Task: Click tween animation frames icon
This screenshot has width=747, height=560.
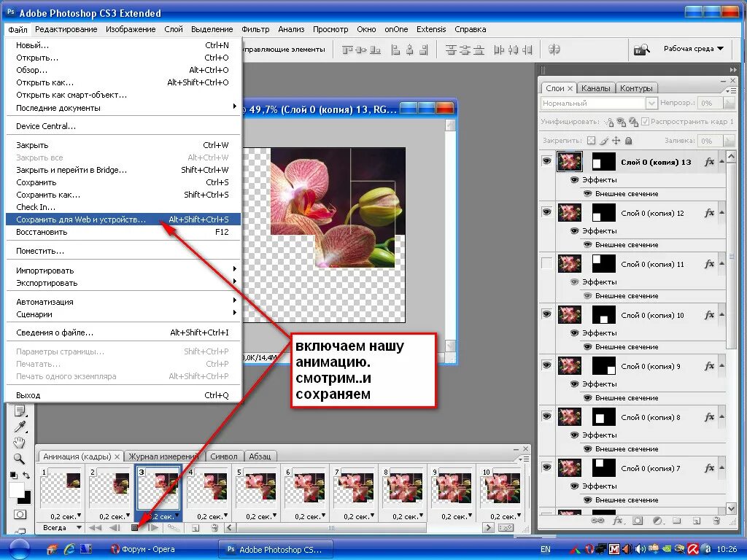Action: (x=173, y=528)
